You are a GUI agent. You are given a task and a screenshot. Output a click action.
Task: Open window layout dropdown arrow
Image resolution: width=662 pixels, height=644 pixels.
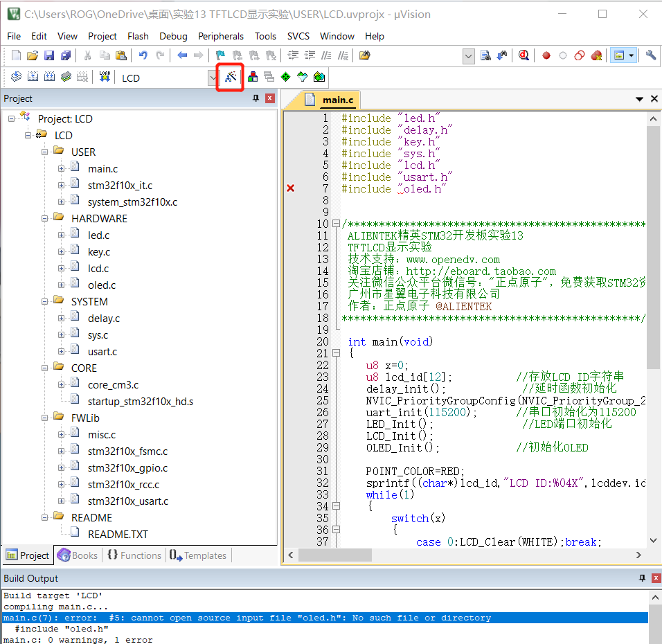click(x=631, y=55)
